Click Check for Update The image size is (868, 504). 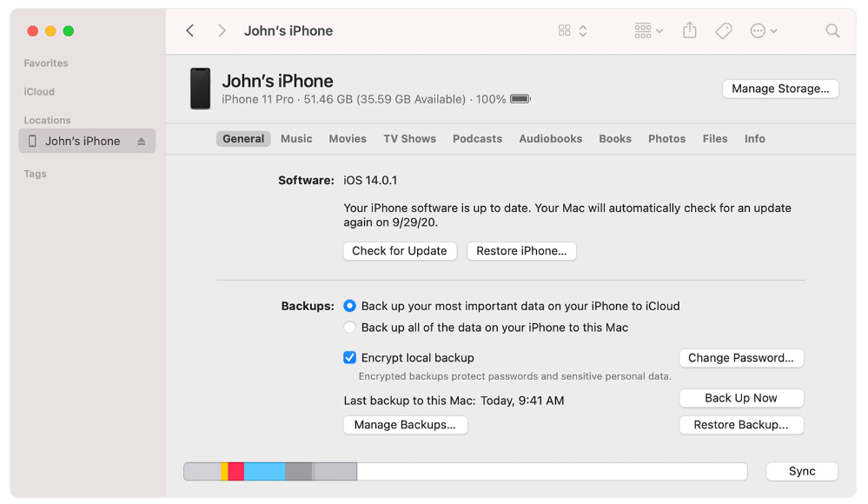[400, 251]
